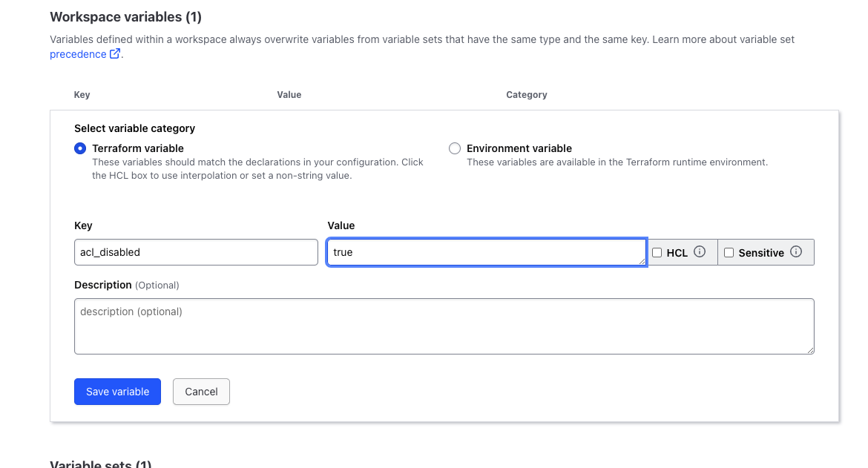Focus the Key field containing acl_disabled
The image size is (868, 468).
click(196, 252)
